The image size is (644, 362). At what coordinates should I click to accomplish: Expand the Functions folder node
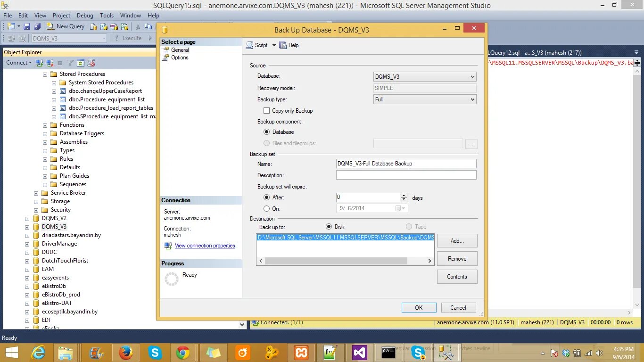point(45,125)
